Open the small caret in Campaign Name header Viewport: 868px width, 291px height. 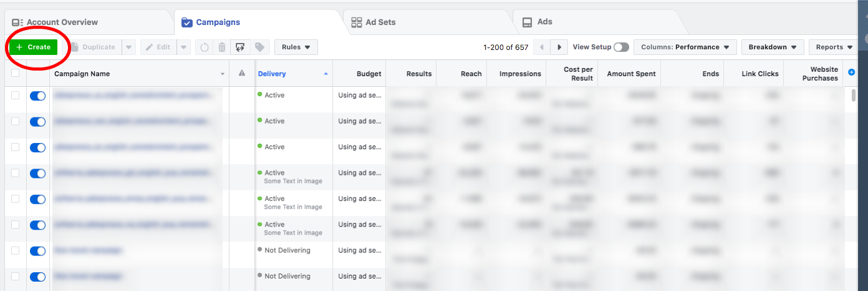pos(223,74)
